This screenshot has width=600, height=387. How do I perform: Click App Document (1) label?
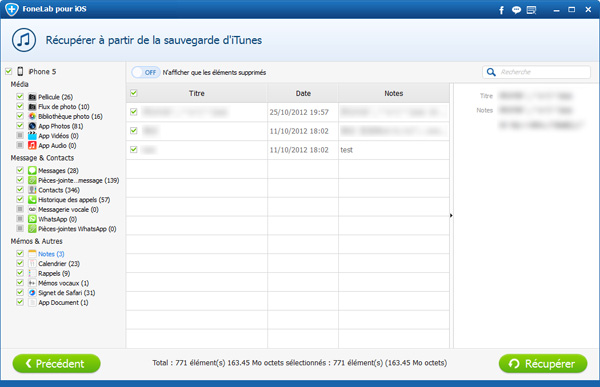point(63,303)
